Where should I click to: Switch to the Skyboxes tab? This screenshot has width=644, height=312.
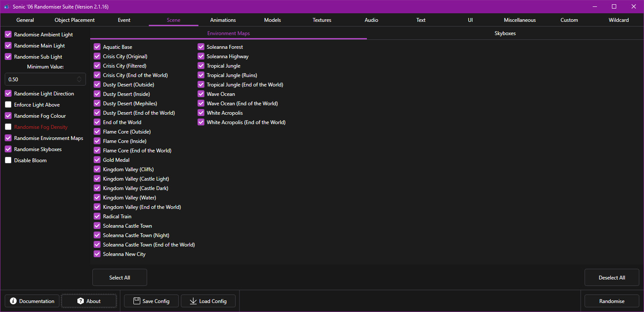(505, 33)
